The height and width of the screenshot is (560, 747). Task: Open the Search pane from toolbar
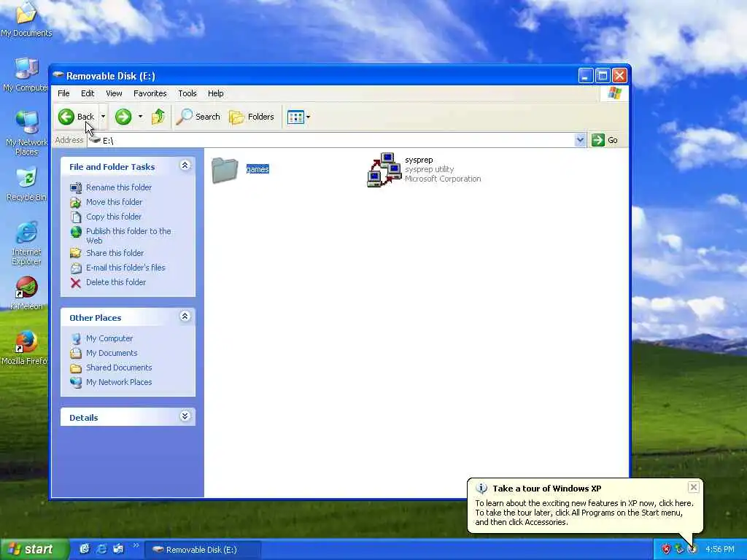point(198,117)
